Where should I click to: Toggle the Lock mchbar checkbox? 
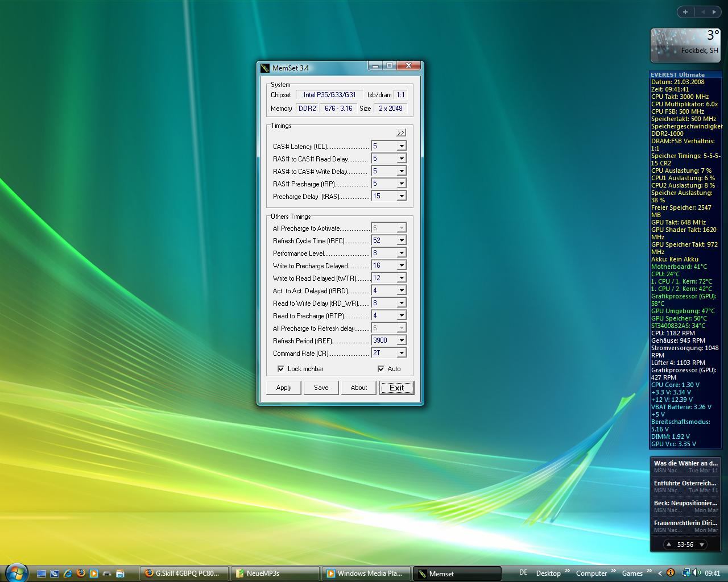(x=281, y=369)
